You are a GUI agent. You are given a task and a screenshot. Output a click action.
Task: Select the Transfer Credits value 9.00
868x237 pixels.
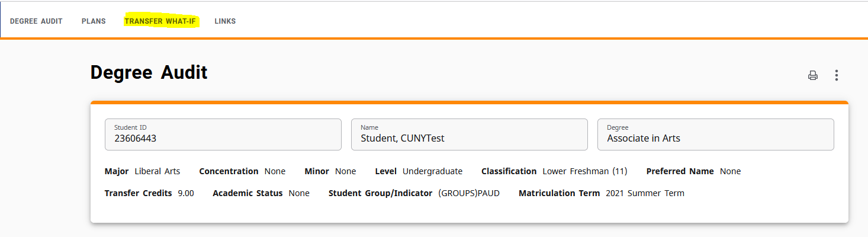coord(186,193)
